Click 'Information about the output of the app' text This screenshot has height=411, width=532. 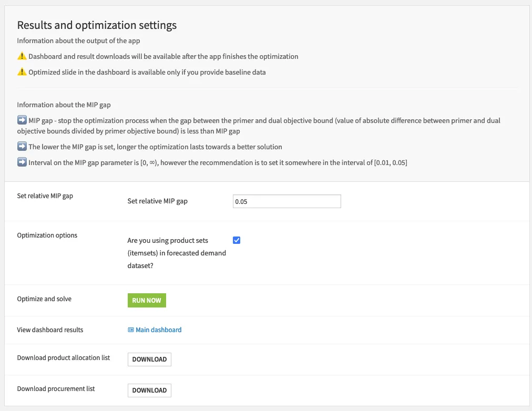[78, 41]
